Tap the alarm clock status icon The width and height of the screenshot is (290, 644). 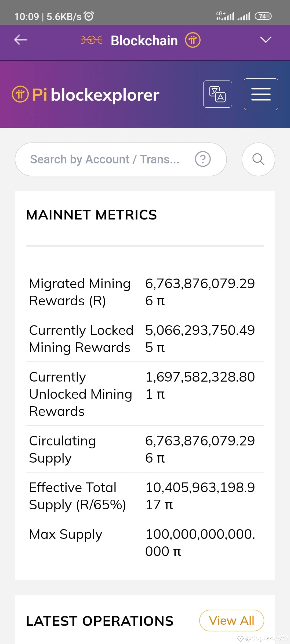click(x=89, y=16)
